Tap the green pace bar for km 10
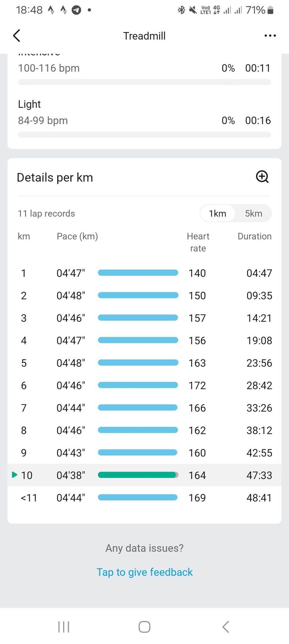The width and height of the screenshot is (289, 644). click(x=138, y=475)
